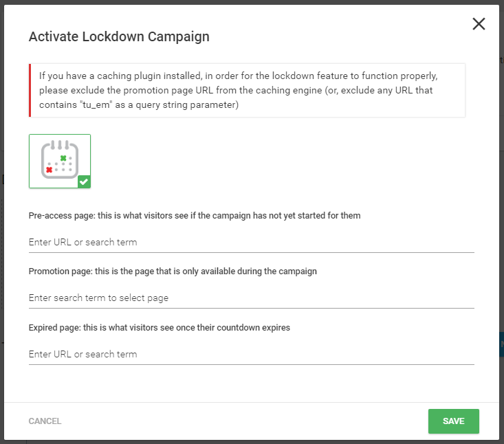504x444 pixels.
Task: Click the dark blue button behind dialog edge
Action: (502, 344)
